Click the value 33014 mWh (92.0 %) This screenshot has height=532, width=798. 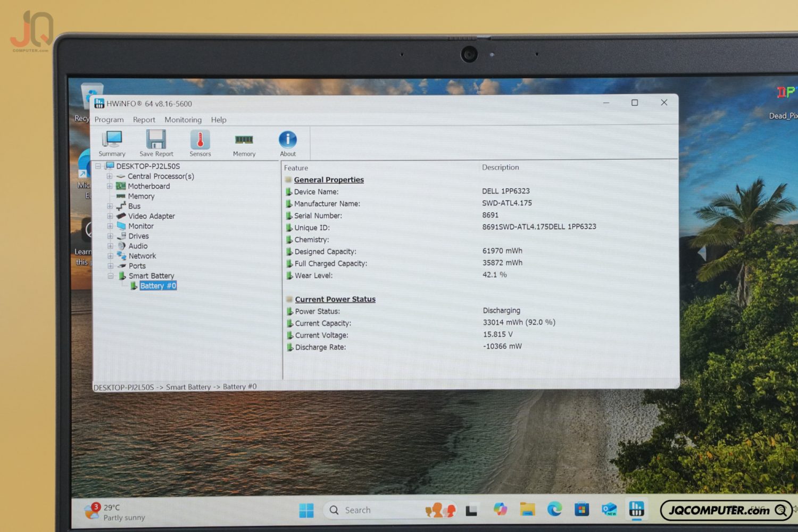(519, 322)
